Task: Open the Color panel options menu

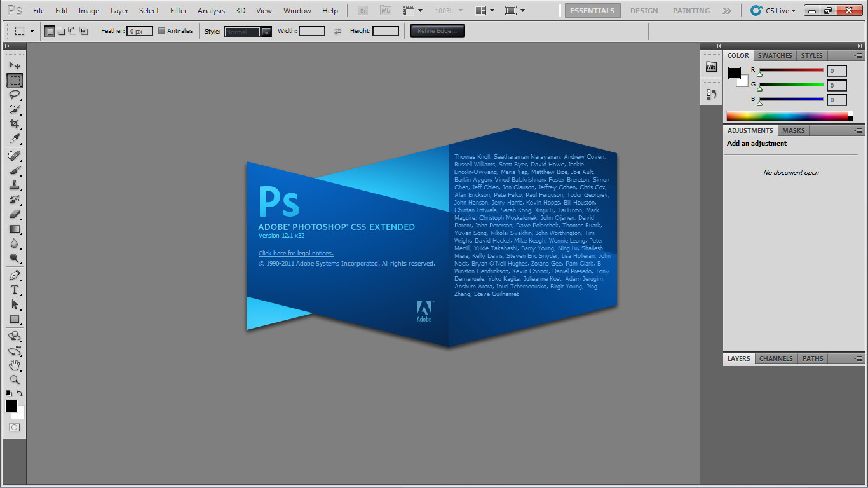Action: [858, 55]
